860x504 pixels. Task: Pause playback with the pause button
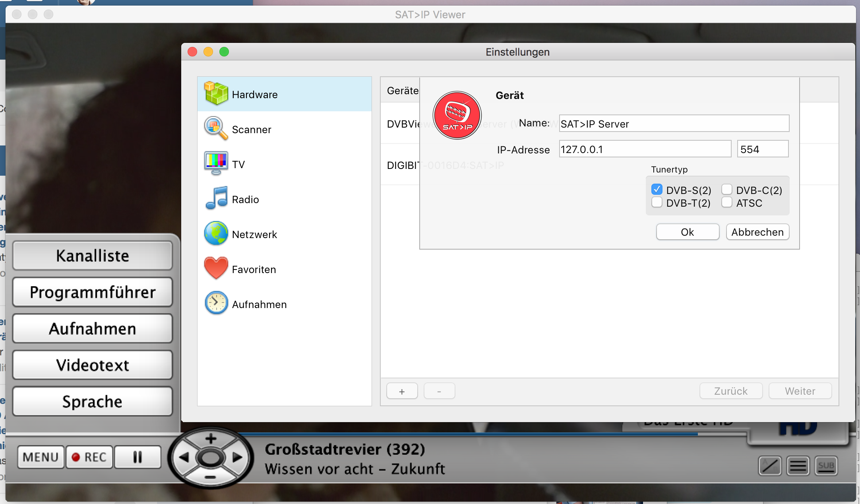click(x=138, y=457)
